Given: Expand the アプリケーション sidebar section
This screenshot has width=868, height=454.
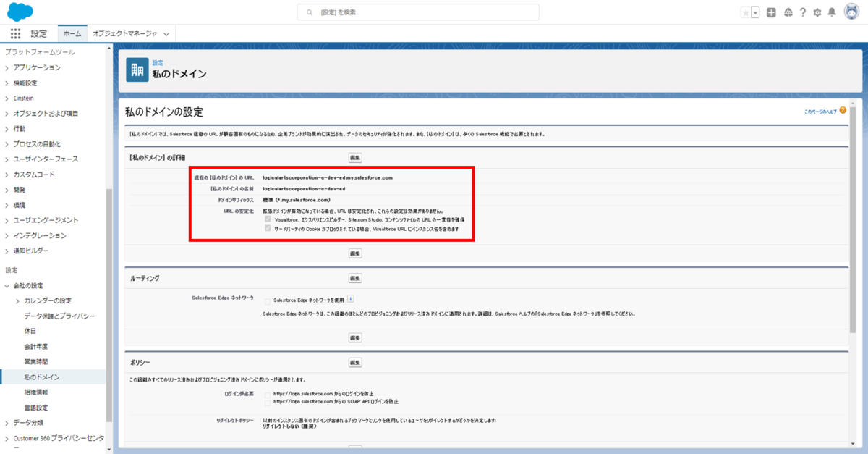Looking at the screenshot, I should tap(7, 67).
